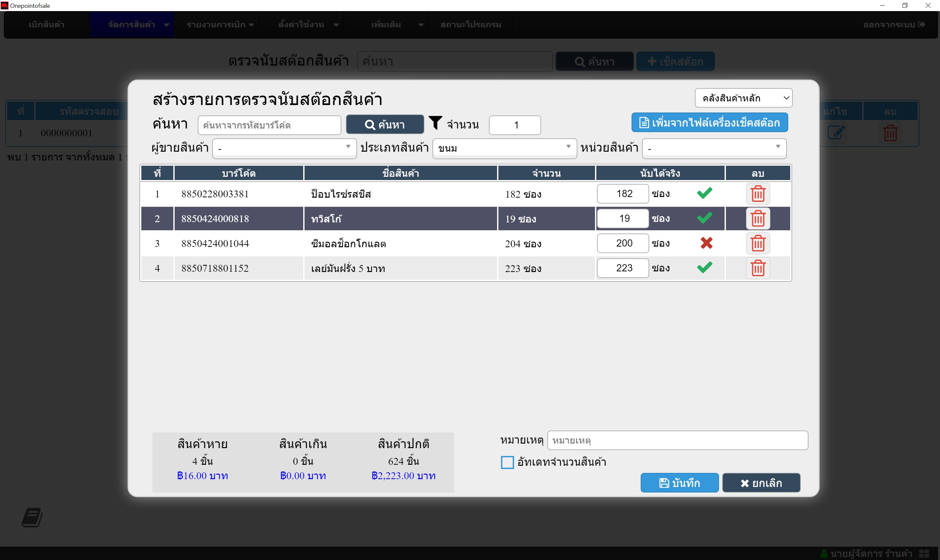Image resolution: width=940 pixels, height=560 pixels.
Task: Click เพิ่มจากไฟล์เครื่องเช็คสต๊อก button
Action: (x=709, y=123)
